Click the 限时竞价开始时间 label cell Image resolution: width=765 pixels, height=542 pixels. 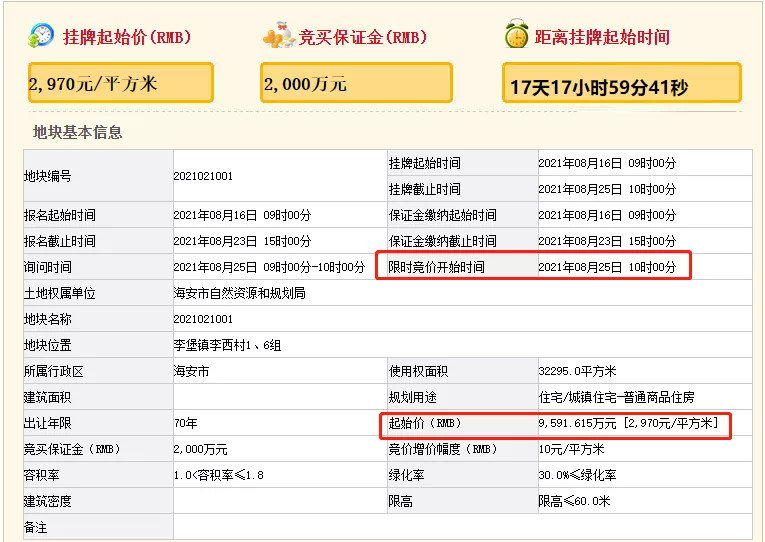pyautogui.click(x=463, y=267)
